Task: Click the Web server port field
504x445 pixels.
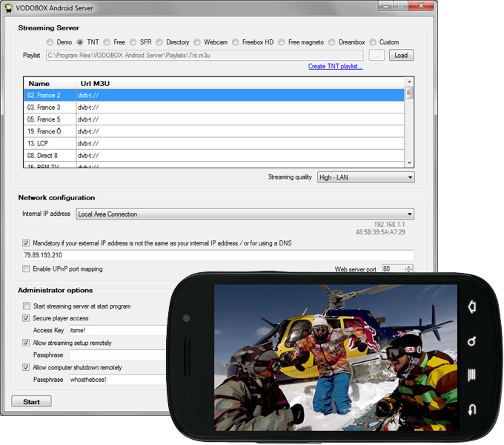Action: pyautogui.click(x=393, y=268)
